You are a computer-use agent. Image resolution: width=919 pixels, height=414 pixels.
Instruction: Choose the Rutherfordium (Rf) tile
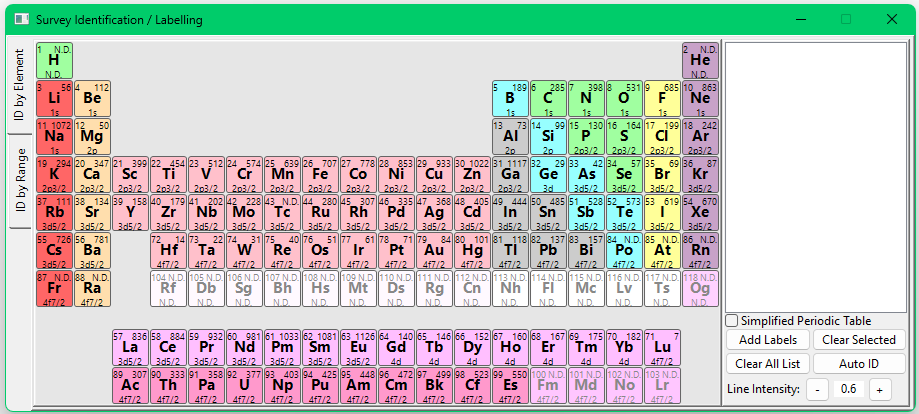pyautogui.click(x=169, y=289)
